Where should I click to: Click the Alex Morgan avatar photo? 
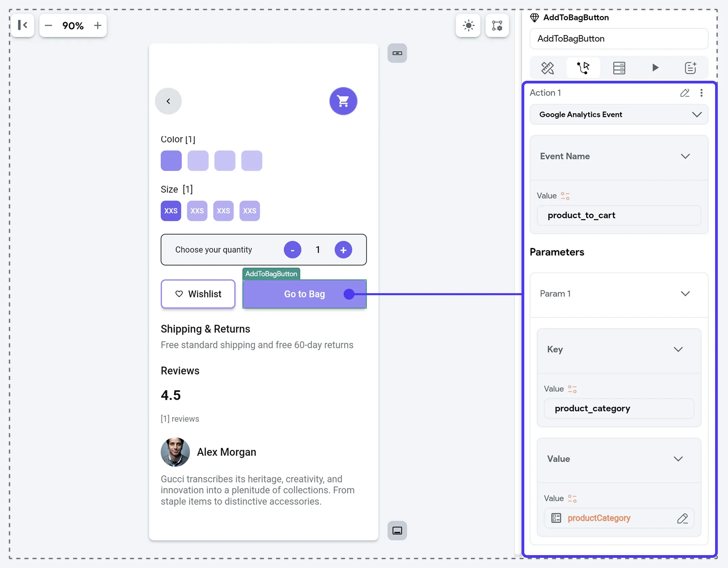[x=175, y=452]
